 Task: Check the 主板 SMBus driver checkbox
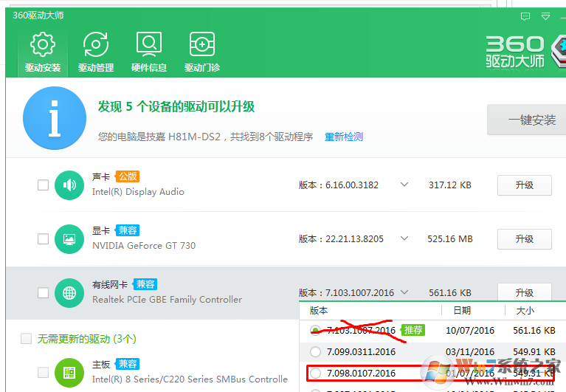(44, 373)
